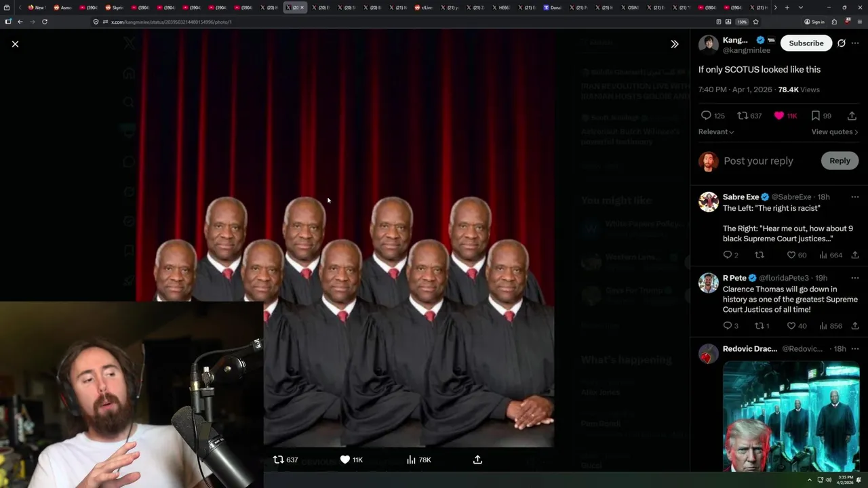The image size is (868, 488).
Task: Repost via icon below photo showing 637
Action: tap(278, 460)
